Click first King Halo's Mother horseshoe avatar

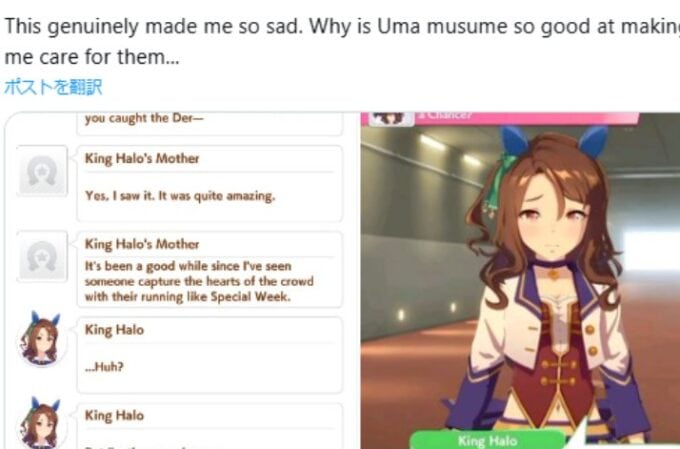(x=42, y=171)
